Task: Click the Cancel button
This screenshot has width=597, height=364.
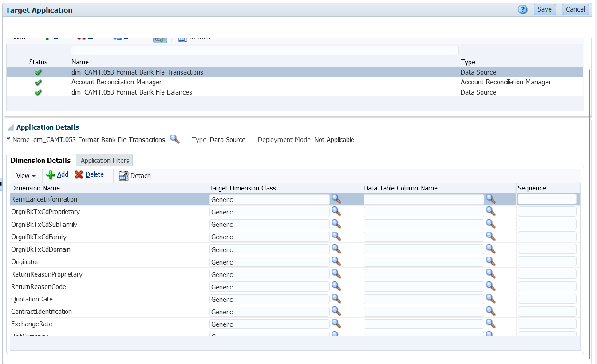Action: pos(575,9)
